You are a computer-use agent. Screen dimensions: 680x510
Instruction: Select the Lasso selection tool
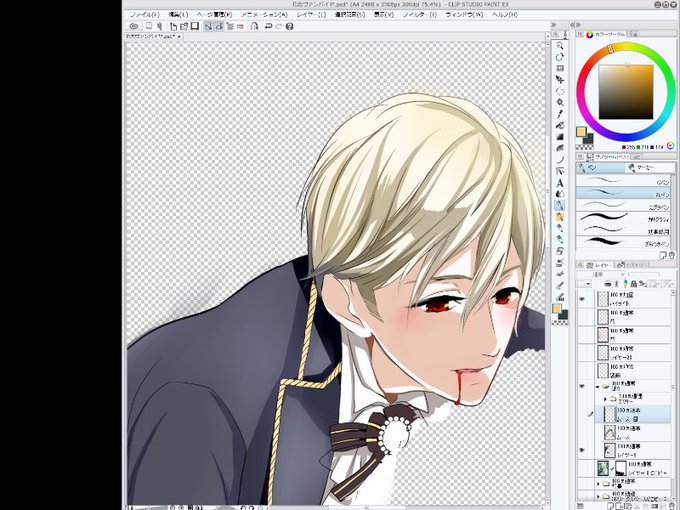(x=560, y=91)
